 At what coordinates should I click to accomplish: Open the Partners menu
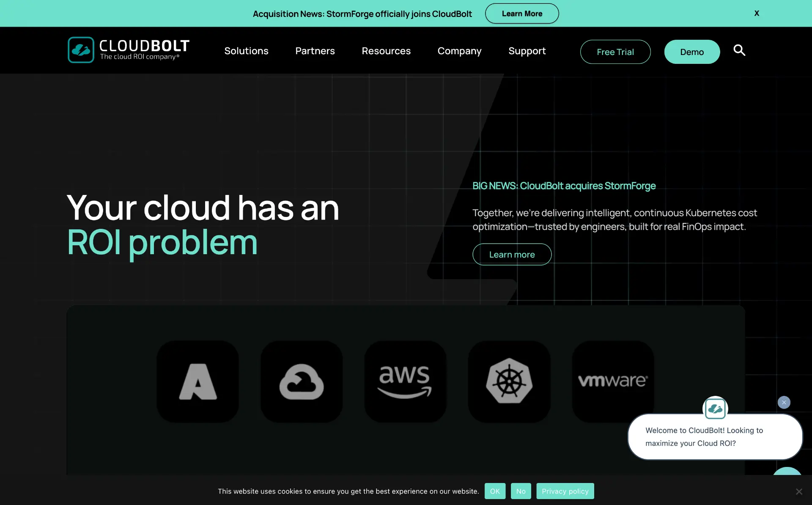(315, 51)
